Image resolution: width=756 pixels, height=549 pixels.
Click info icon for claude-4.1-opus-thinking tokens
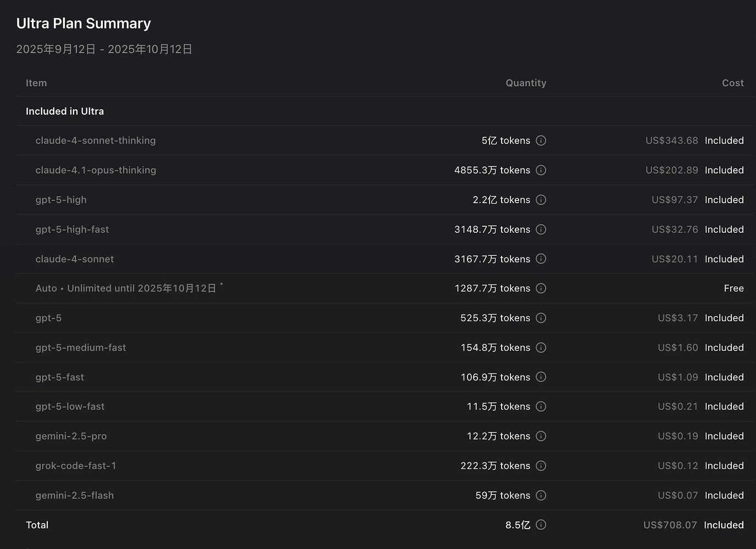(x=541, y=170)
